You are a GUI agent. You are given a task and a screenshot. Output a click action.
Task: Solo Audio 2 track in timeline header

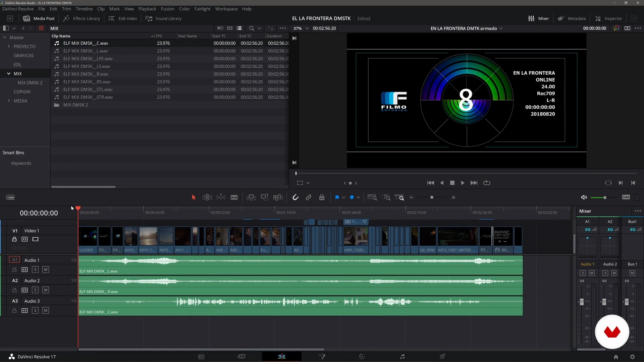pyautogui.click(x=35, y=290)
